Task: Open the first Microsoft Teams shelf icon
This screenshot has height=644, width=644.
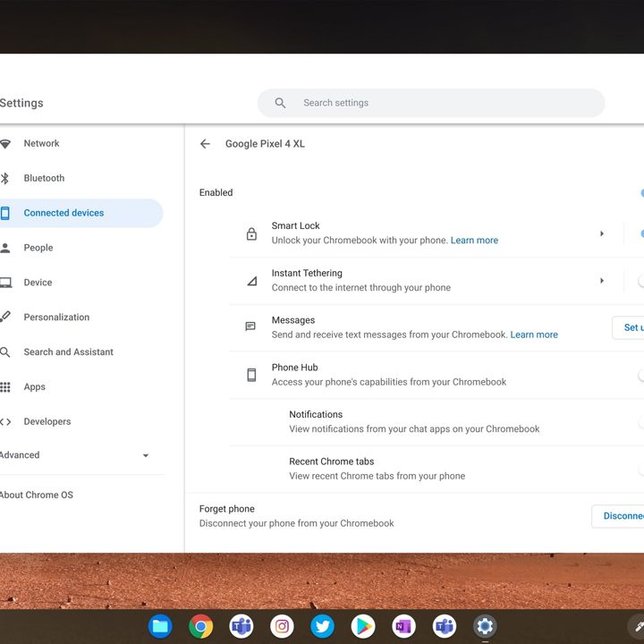Action: coord(241,626)
